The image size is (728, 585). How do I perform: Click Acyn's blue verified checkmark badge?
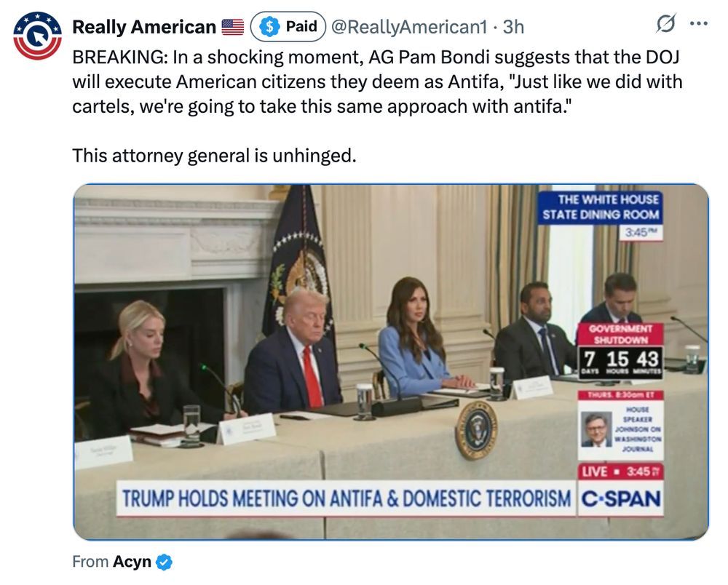tap(164, 562)
